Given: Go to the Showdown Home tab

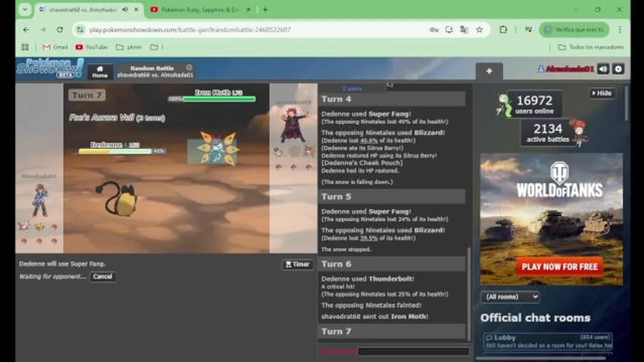Looking at the screenshot, I should coord(100,71).
